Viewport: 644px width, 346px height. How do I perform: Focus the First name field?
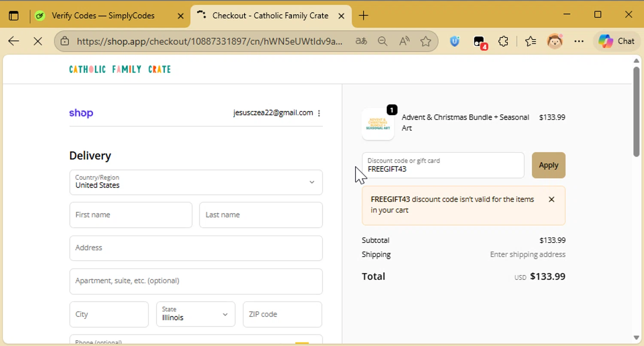pyautogui.click(x=131, y=215)
